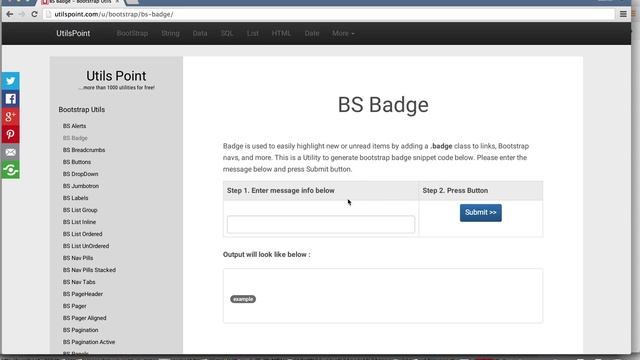Open BS Pagination Active in sidebar
The height and width of the screenshot is (360, 640).
pos(89,342)
